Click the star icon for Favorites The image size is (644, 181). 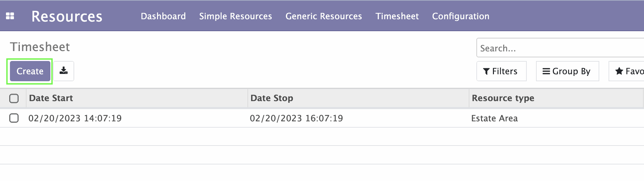tap(619, 71)
